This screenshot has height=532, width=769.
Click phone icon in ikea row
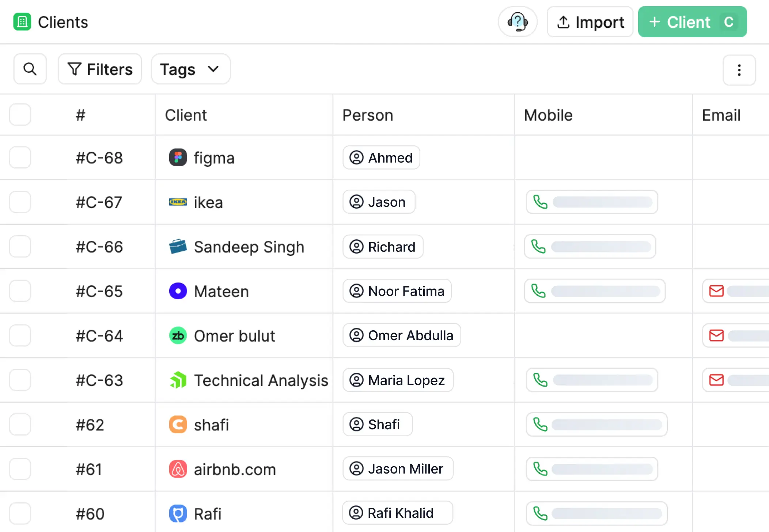pos(540,202)
